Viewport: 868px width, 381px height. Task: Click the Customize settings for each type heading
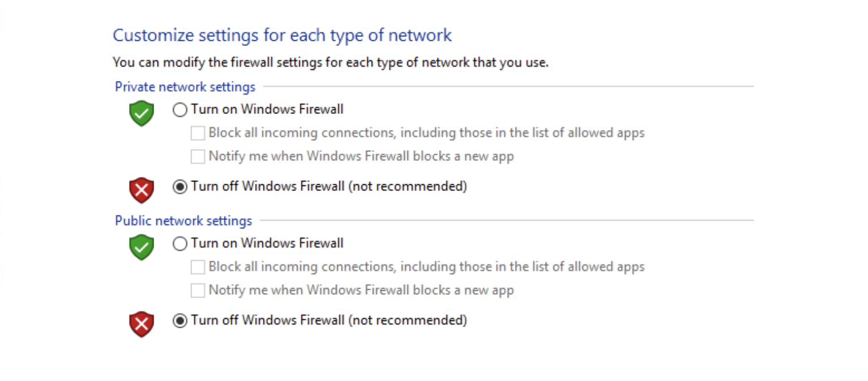coord(282,35)
